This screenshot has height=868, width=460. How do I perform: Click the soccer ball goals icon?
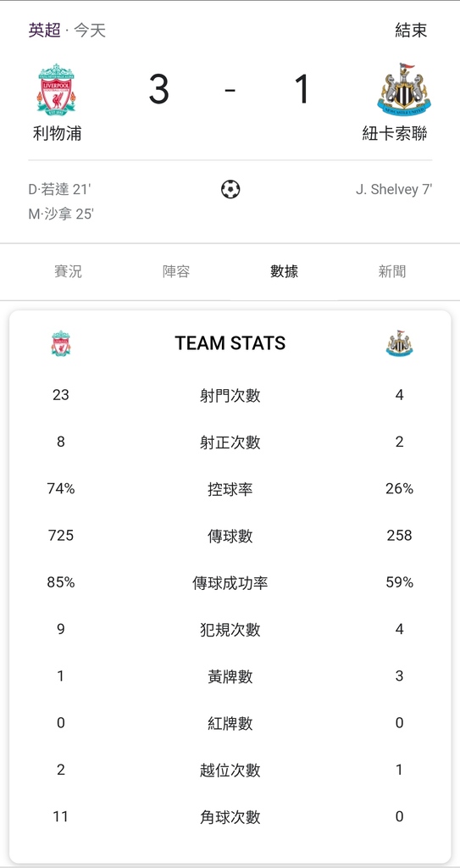pos(230,190)
